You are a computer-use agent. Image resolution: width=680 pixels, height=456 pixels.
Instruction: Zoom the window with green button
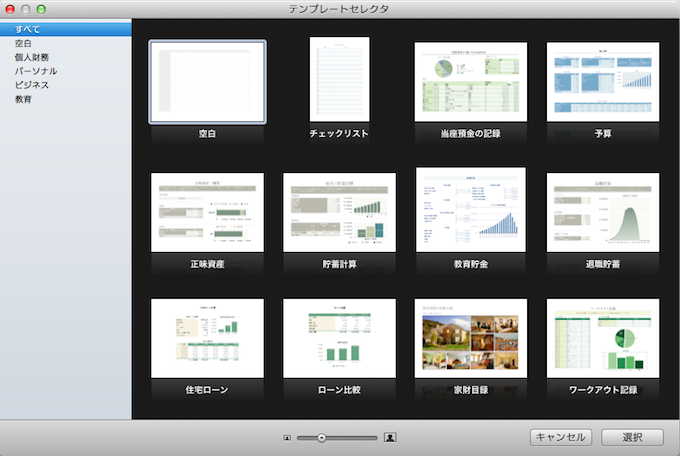click(x=41, y=9)
